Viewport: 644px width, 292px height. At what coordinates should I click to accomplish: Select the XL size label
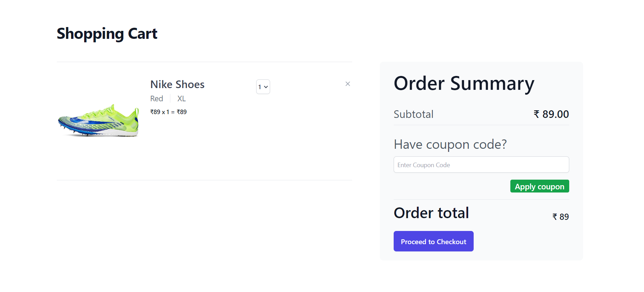[x=181, y=99]
